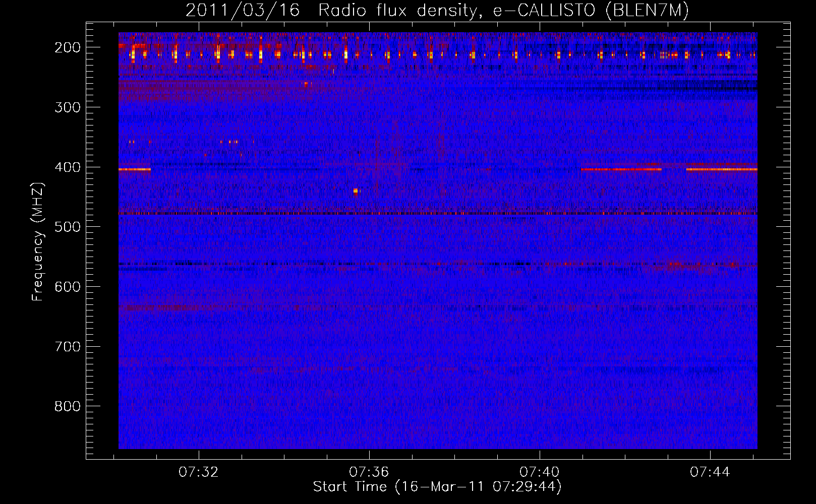This screenshot has width=816, height=504.
Task: Click the 700 frequency tick label
Action: pyautogui.click(x=68, y=347)
